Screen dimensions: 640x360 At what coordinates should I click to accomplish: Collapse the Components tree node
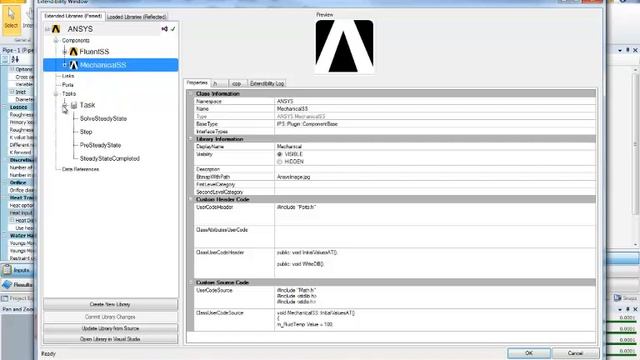tap(56, 40)
